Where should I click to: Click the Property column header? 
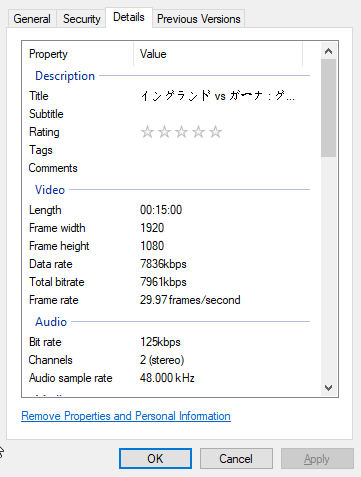(x=78, y=54)
